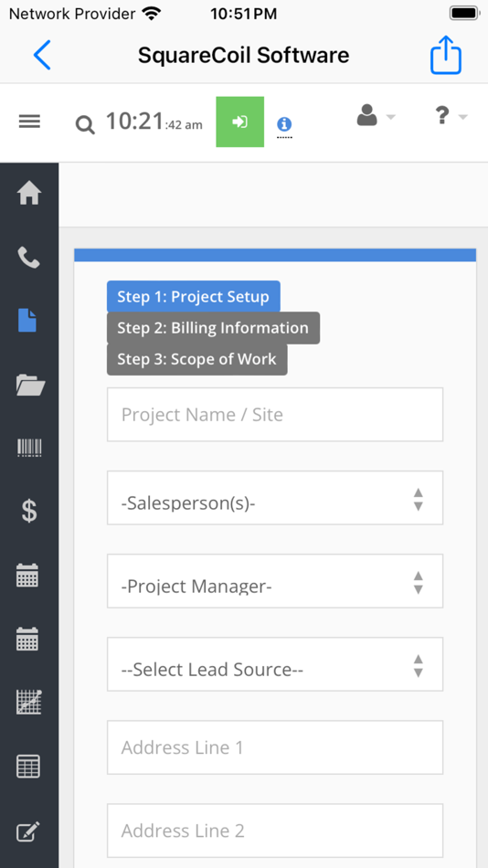Open the hamburger menu icon
This screenshot has height=868, width=488.
(x=29, y=122)
